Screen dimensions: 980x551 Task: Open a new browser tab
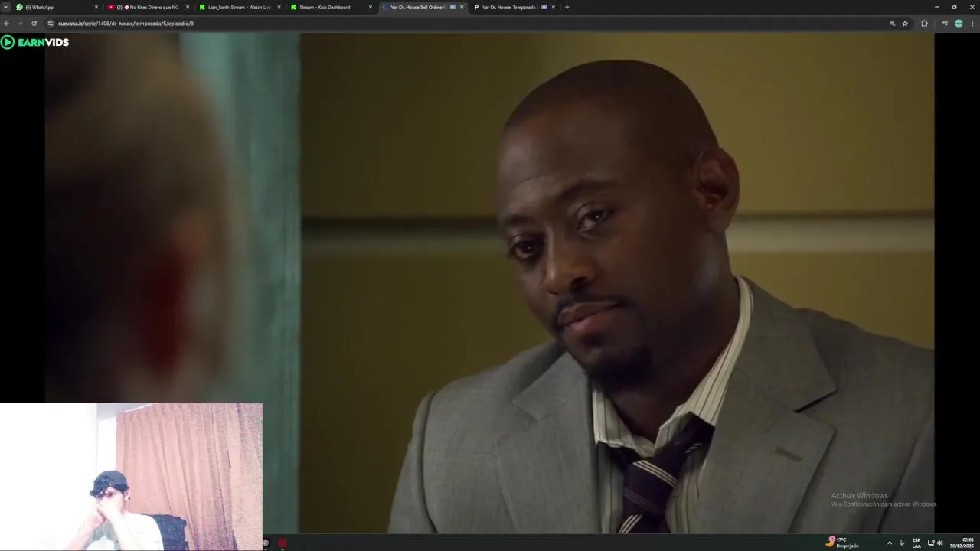[x=567, y=7]
